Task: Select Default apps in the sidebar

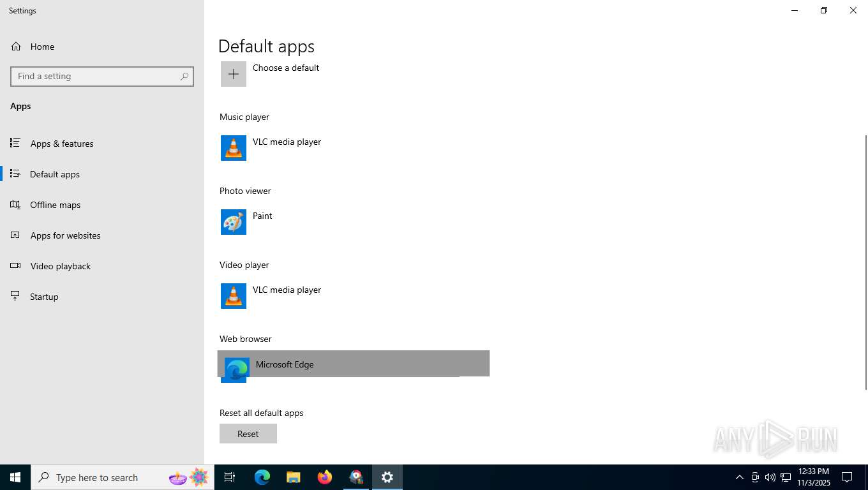Action: pyautogui.click(x=102, y=174)
